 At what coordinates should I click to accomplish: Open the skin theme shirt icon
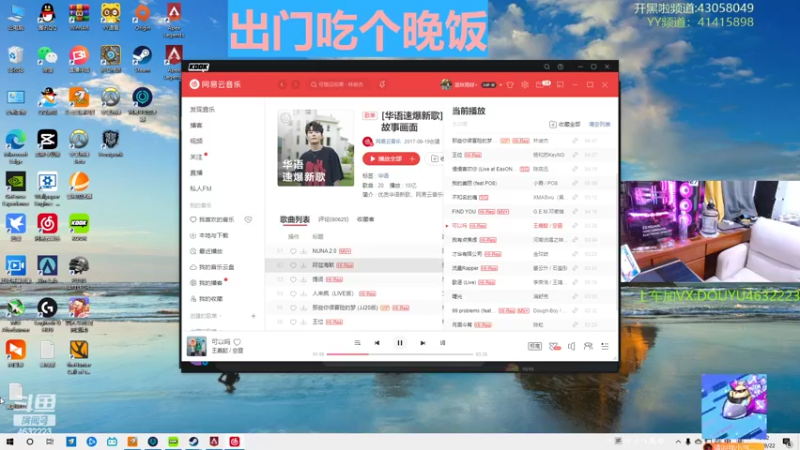point(510,85)
